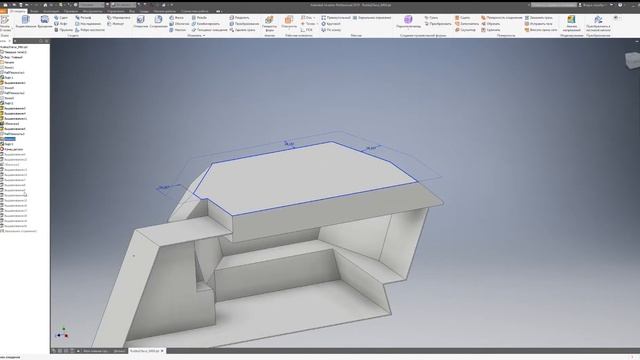The image size is (640, 360).
Task: Choose the Loft tool
Action: 61,24
